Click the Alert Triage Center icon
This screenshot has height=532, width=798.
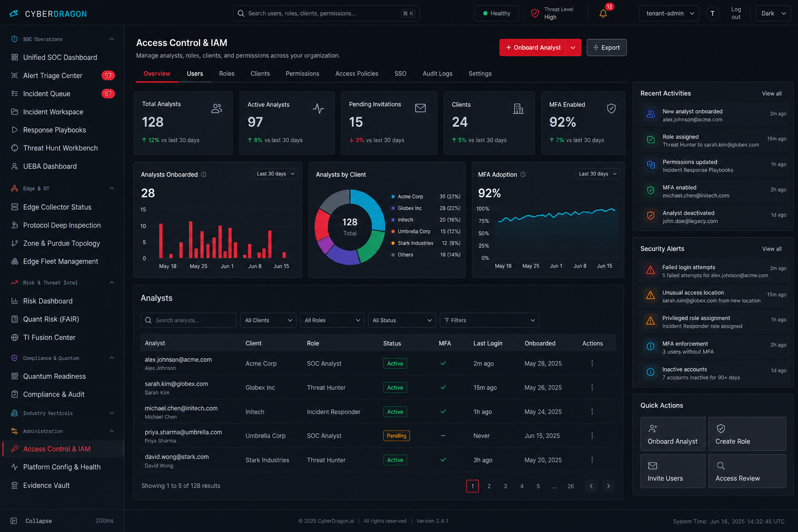pyautogui.click(x=15, y=75)
